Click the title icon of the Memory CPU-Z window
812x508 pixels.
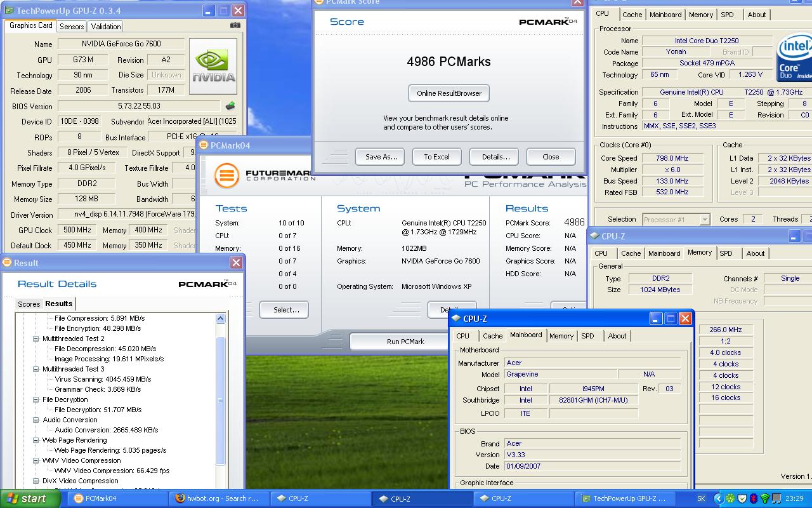[x=594, y=236]
